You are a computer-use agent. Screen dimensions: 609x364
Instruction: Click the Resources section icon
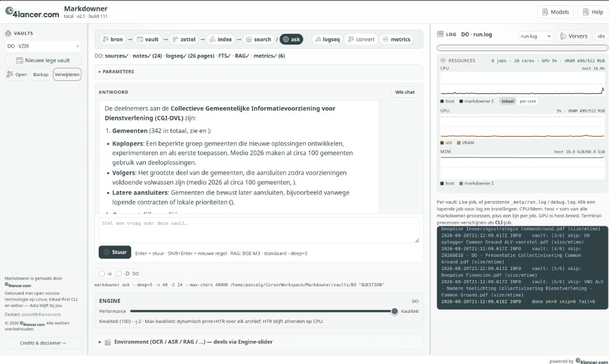click(x=442, y=61)
